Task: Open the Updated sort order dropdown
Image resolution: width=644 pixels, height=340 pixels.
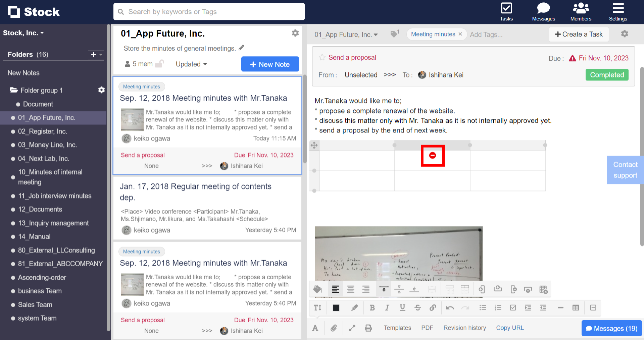Action: pos(191,64)
